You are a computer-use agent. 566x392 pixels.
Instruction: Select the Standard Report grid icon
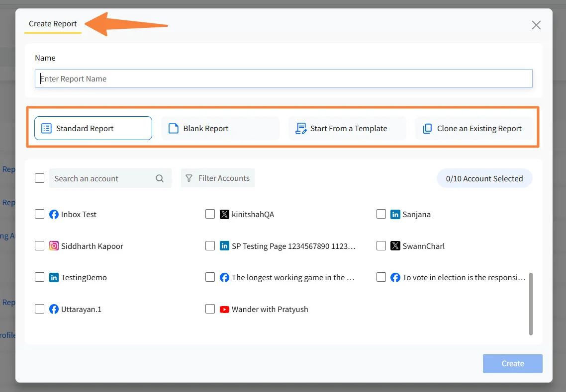tap(46, 128)
